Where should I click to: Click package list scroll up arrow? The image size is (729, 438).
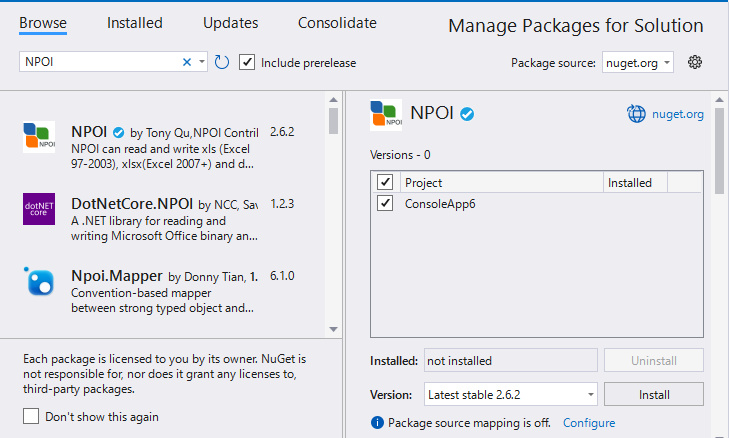click(x=333, y=100)
